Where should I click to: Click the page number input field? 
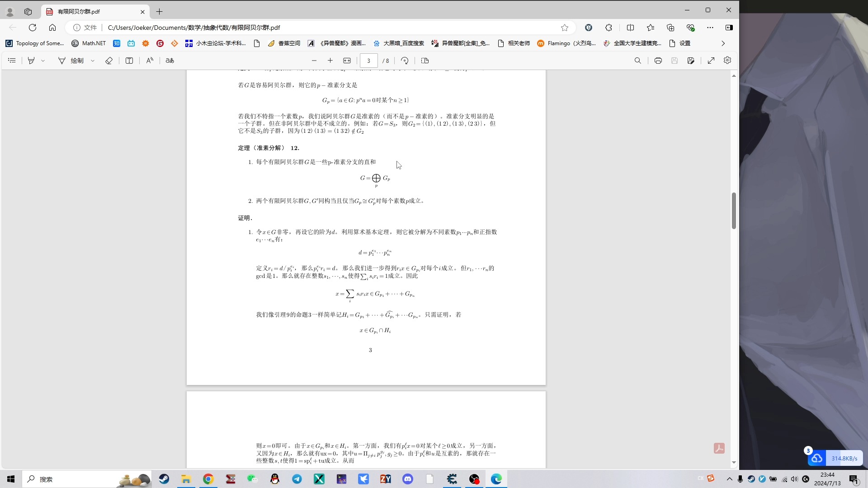pyautogui.click(x=368, y=61)
